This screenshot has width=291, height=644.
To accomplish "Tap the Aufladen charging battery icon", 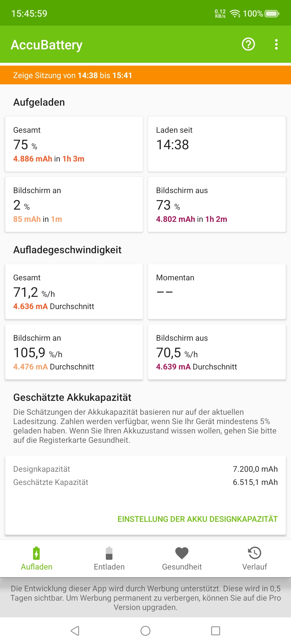I will point(36,553).
